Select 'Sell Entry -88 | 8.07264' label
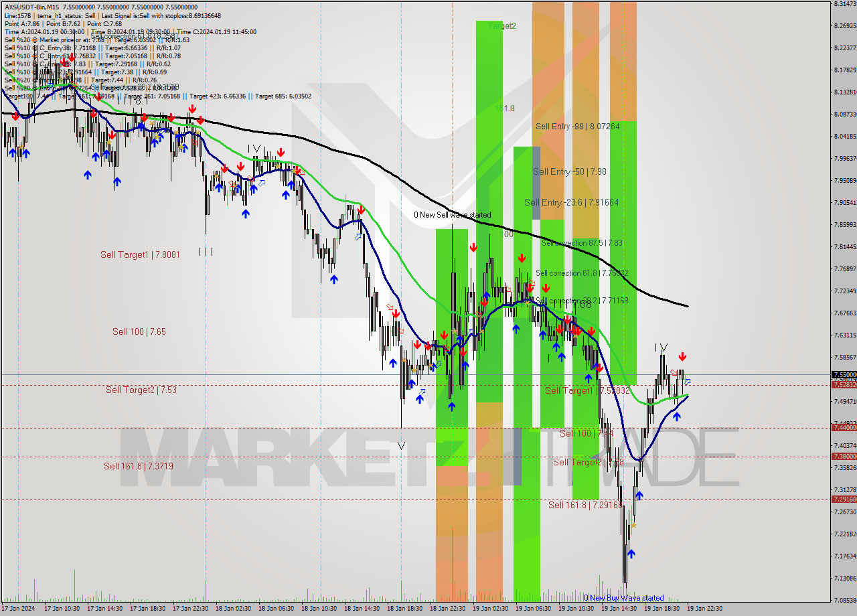Viewport: 857px width, 616px height. (x=578, y=126)
